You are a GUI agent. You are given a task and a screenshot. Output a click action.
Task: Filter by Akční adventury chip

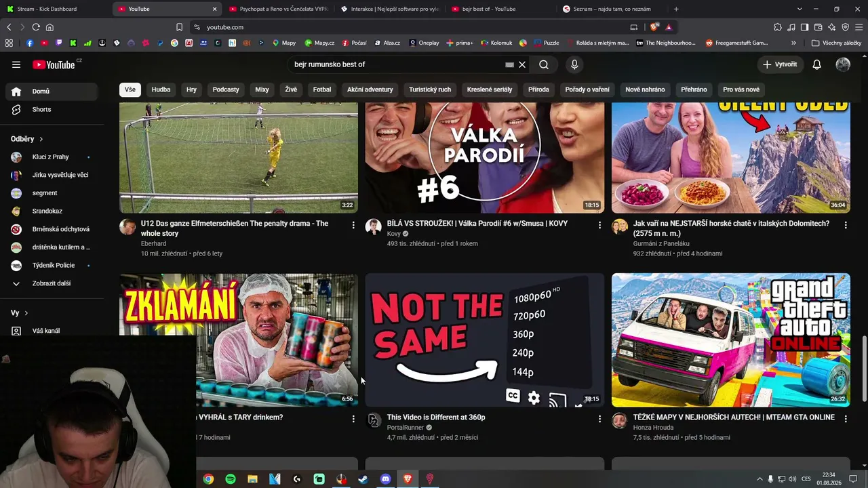(x=370, y=89)
